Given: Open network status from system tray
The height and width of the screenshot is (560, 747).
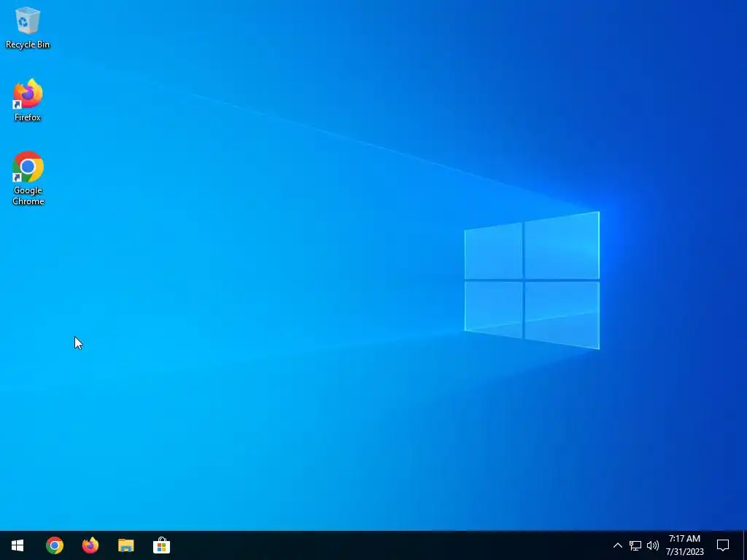Looking at the screenshot, I should pyautogui.click(x=635, y=545).
